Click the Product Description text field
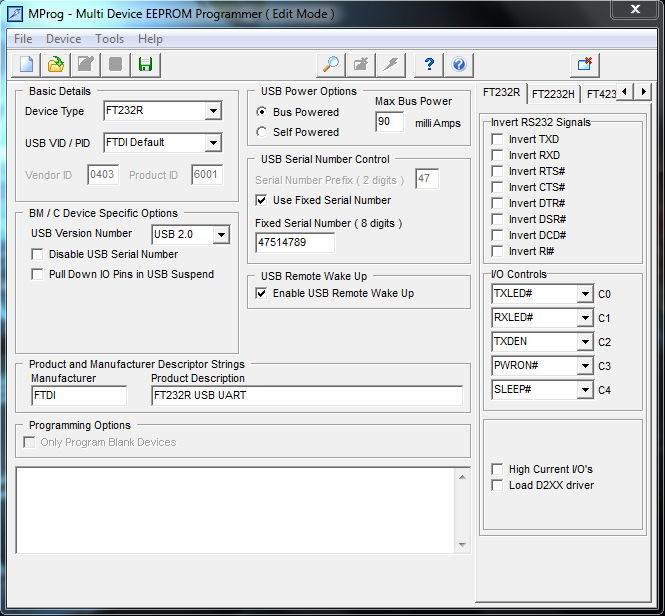Image resolution: width=665 pixels, height=616 pixels. (307, 395)
